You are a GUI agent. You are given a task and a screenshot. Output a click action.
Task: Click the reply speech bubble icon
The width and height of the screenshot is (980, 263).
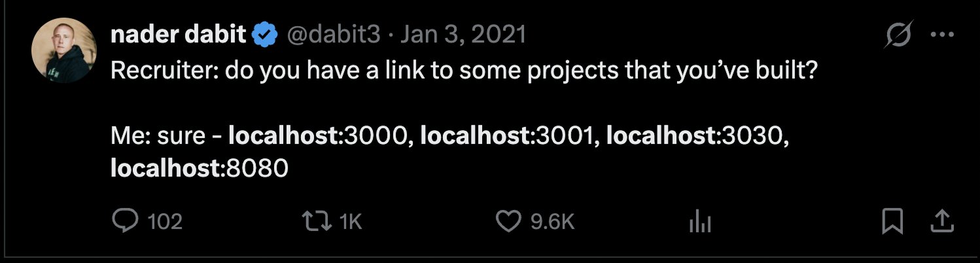coord(124,222)
